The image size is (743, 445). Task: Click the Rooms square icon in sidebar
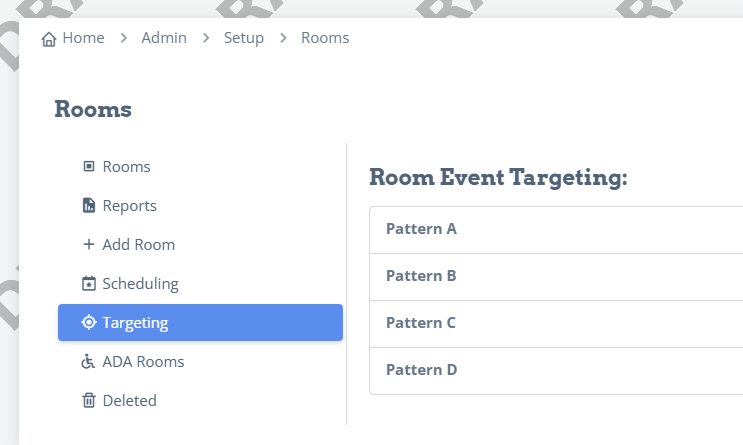click(x=89, y=166)
